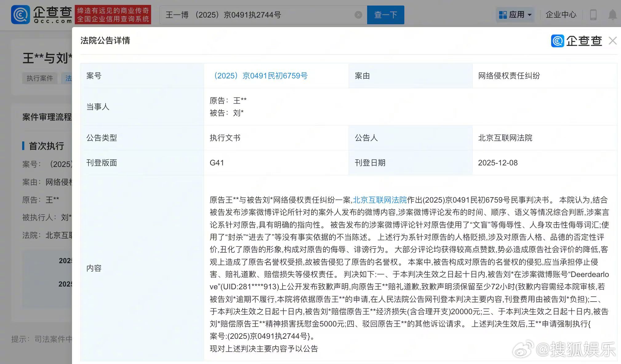The width and height of the screenshot is (621, 364).
Task: Open 企业中心 menu item
Action: (x=561, y=14)
